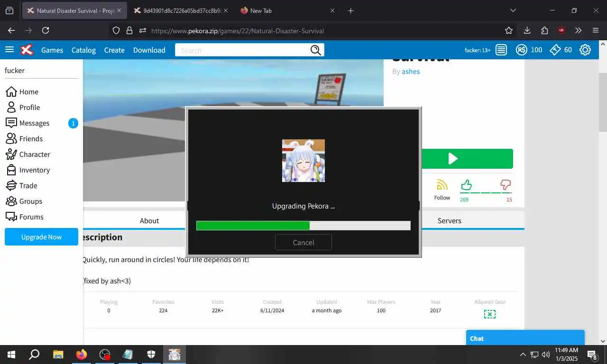Open Windows taskbar search
607x364 pixels.
(x=34, y=354)
